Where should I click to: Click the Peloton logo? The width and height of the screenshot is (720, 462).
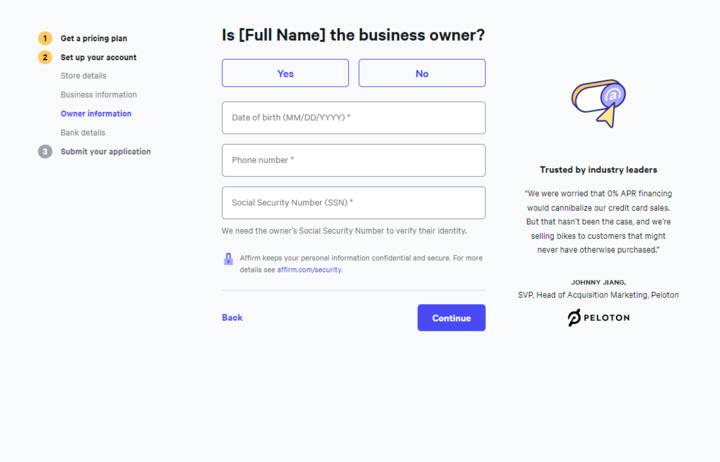tap(598, 317)
